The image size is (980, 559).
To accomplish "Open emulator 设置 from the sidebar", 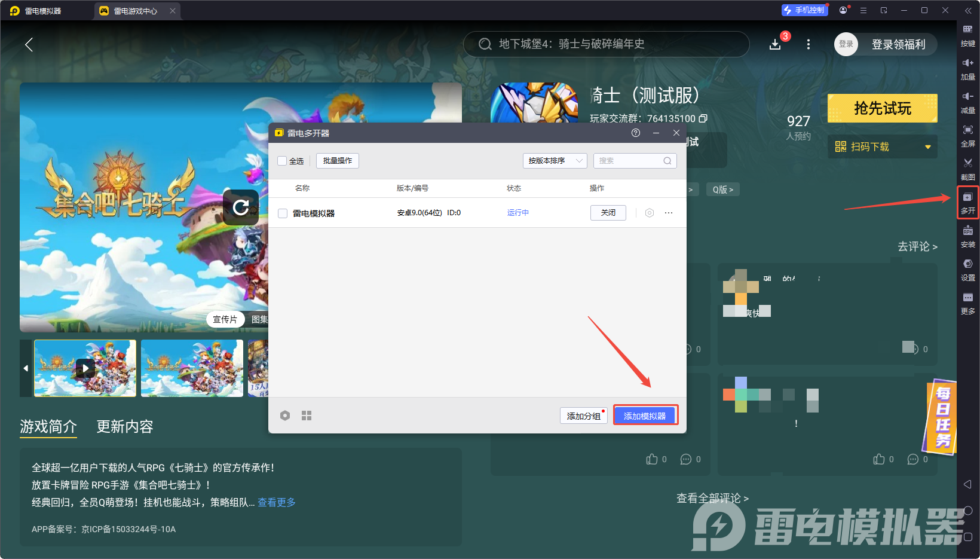I will 967,270.
